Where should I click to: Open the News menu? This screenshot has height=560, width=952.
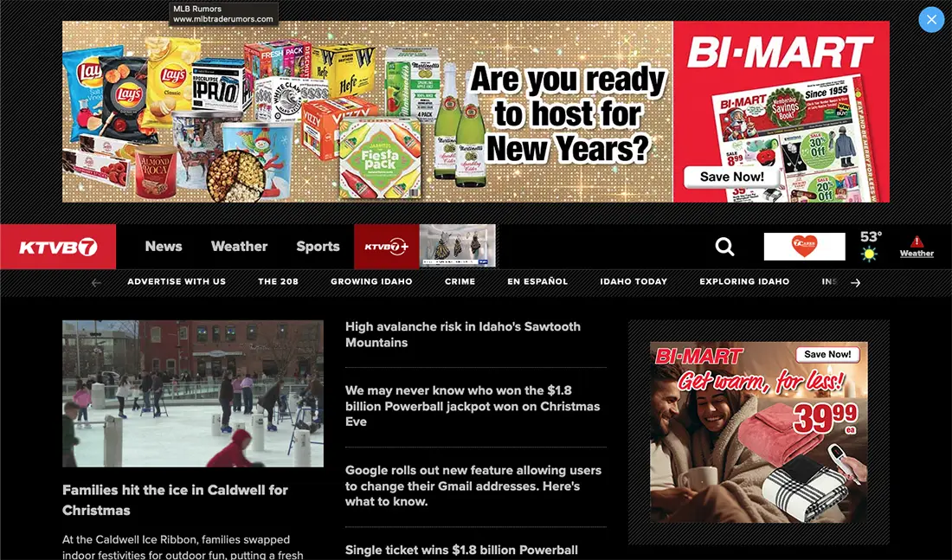coord(164,246)
